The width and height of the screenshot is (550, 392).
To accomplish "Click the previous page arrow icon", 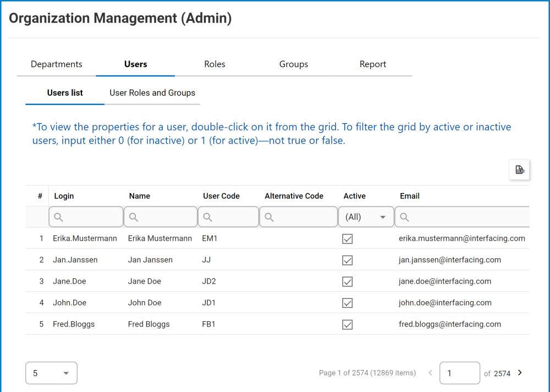I will (x=430, y=373).
